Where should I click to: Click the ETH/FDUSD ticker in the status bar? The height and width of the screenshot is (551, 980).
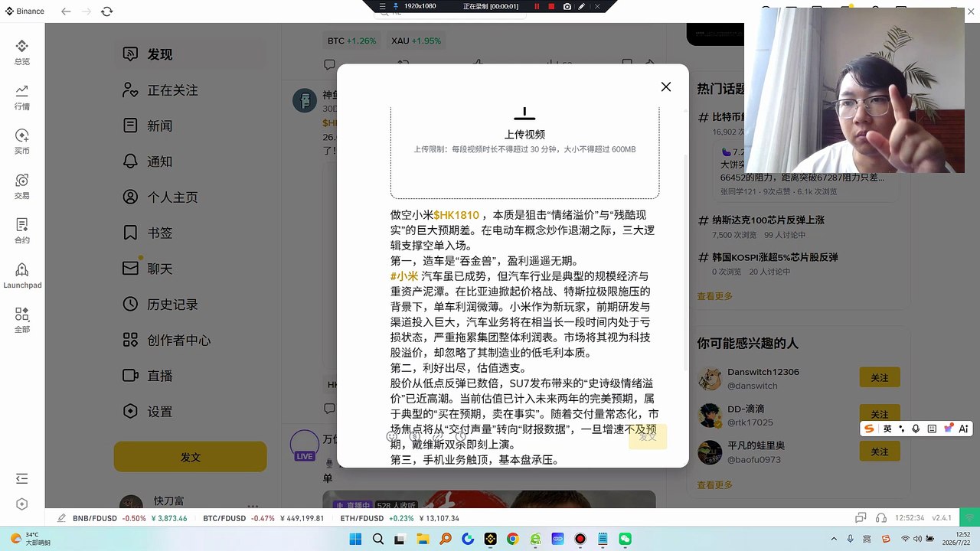(x=399, y=518)
